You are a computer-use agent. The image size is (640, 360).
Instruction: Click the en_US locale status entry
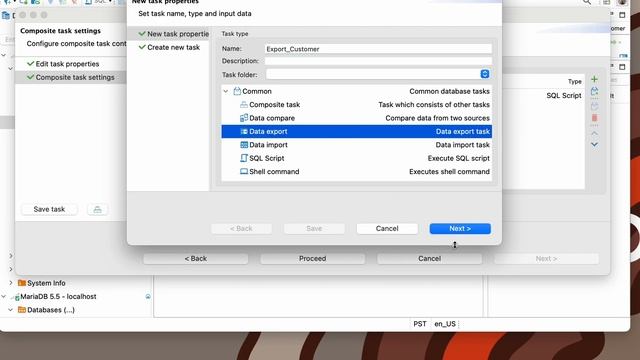pos(444,324)
